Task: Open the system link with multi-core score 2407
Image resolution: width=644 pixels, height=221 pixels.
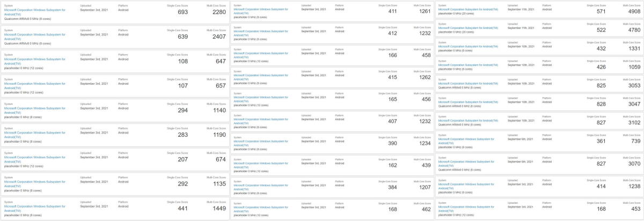Action: pyautogui.click(x=34, y=35)
